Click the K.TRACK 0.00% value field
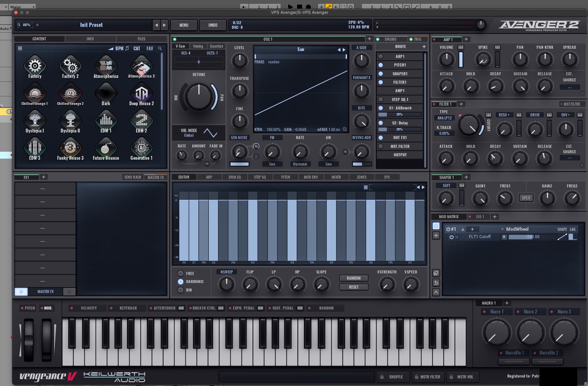The height and width of the screenshot is (386, 588). 444,133
